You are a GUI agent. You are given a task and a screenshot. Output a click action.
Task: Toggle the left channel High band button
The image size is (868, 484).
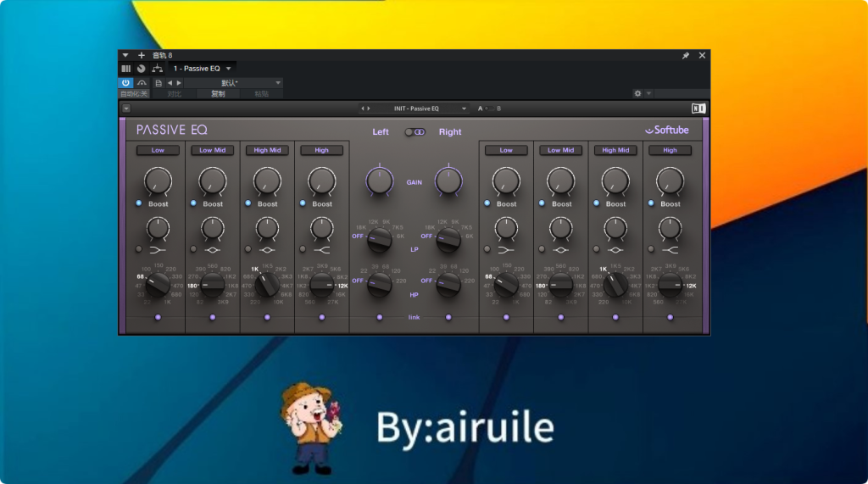[x=321, y=150]
